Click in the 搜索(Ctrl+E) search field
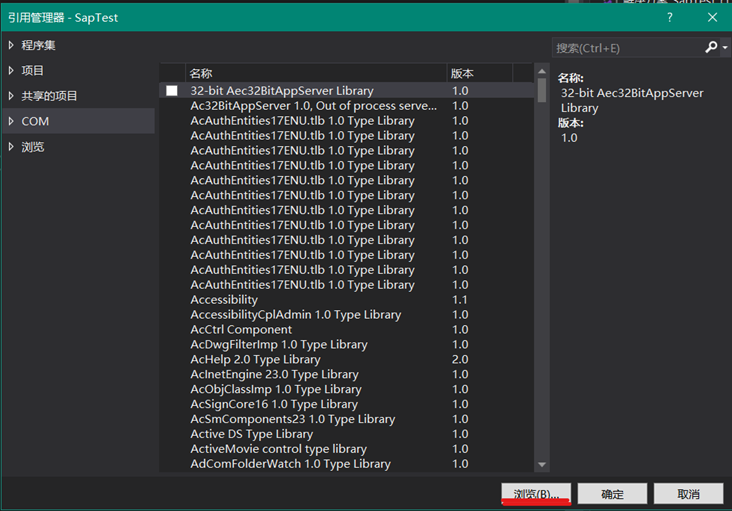 click(x=625, y=47)
